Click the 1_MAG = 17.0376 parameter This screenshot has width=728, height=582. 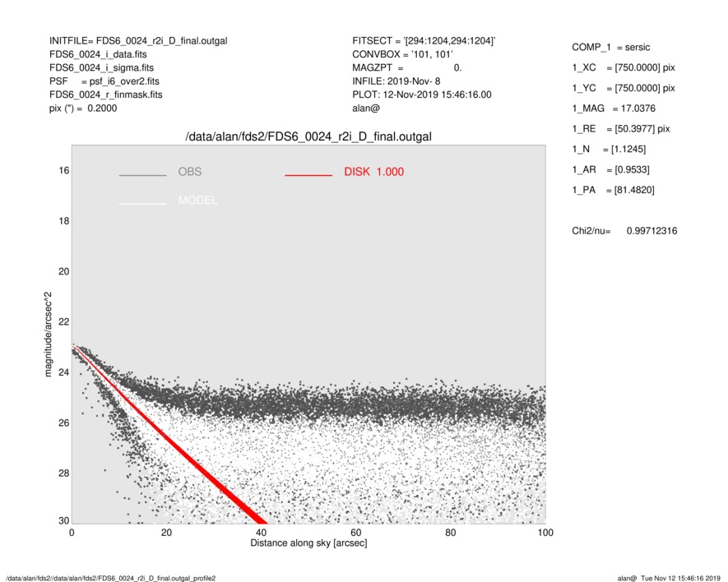point(614,109)
